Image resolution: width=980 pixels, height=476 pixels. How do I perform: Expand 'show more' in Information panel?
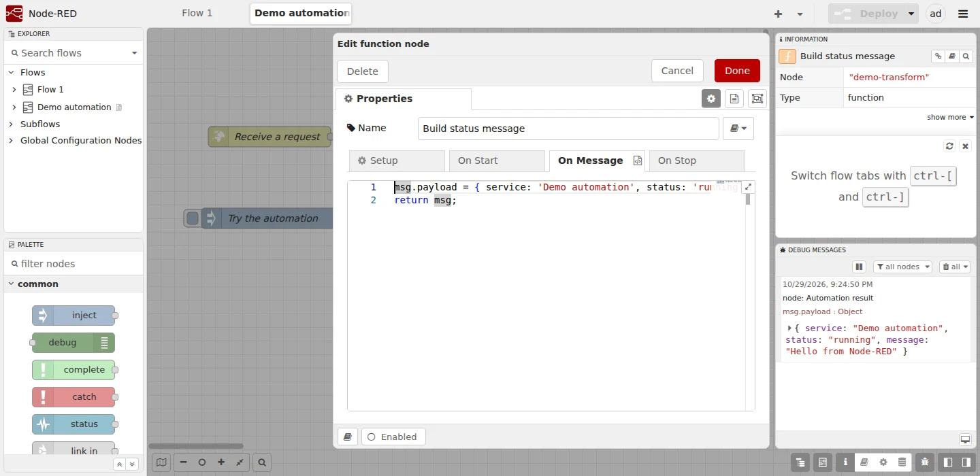(x=950, y=118)
